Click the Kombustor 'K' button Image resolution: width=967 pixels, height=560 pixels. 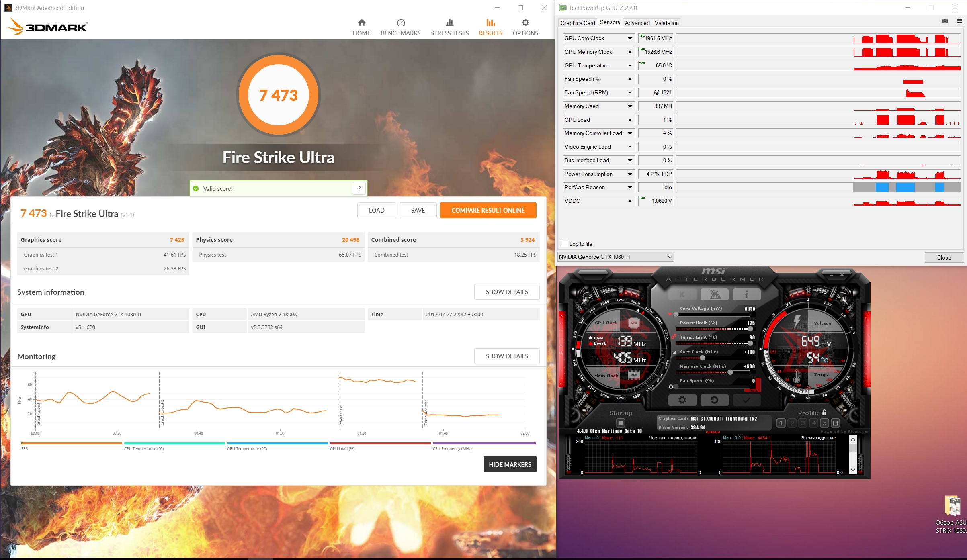point(682,294)
